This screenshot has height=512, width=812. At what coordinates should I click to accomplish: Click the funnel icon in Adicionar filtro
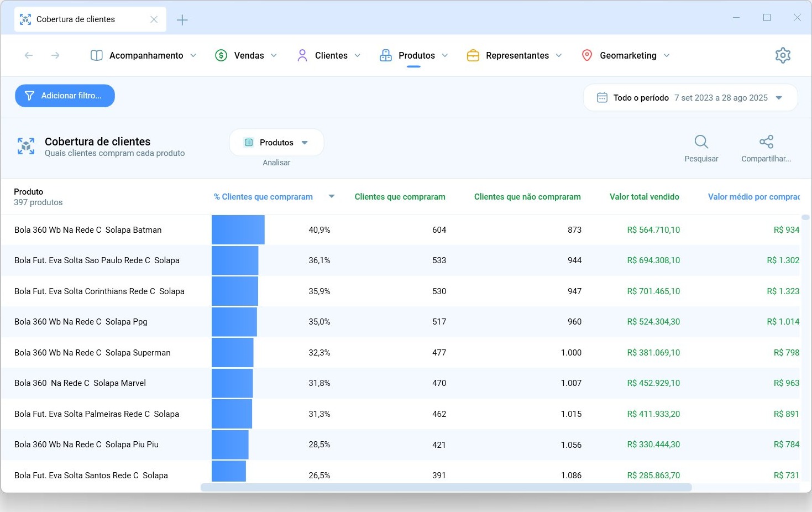[x=30, y=96]
